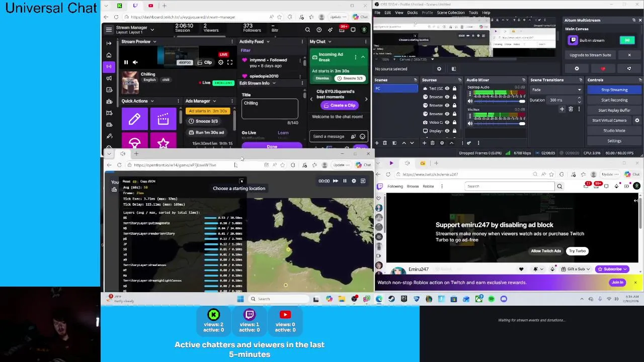This screenshot has height=362, width=644.
Task: Select the Stream Manager broadcast sidebar icon
Action: (109, 66)
